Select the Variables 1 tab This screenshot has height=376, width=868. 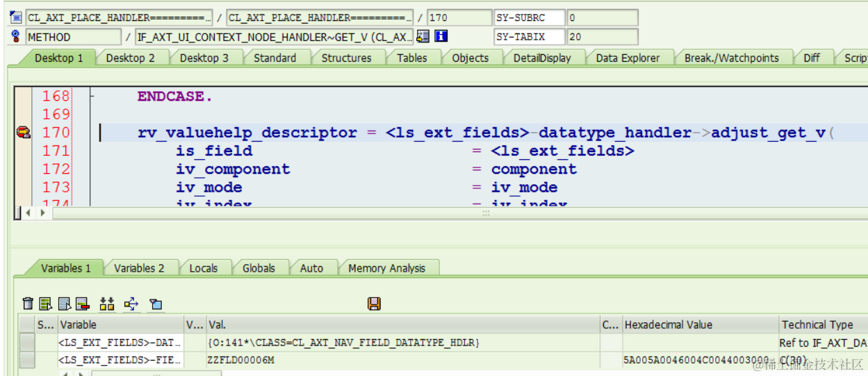[x=66, y=268]
